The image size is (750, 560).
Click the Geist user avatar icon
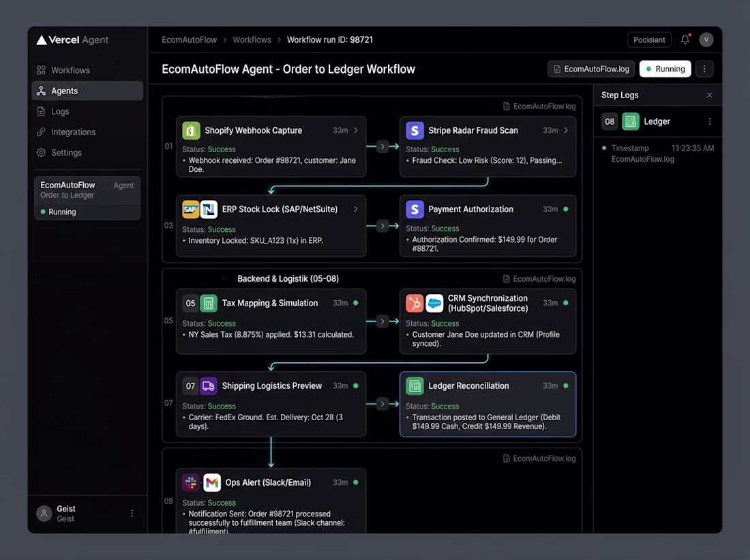44,513
